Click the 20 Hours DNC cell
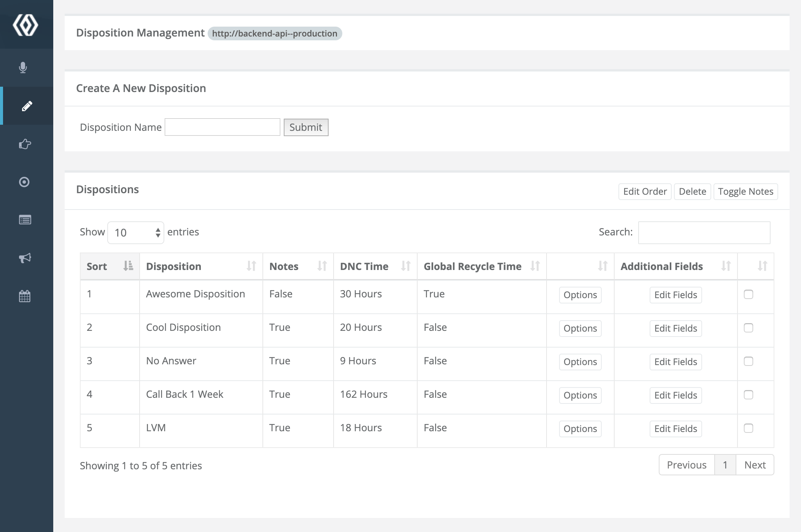Screen dimensions: 801x532 375,330
